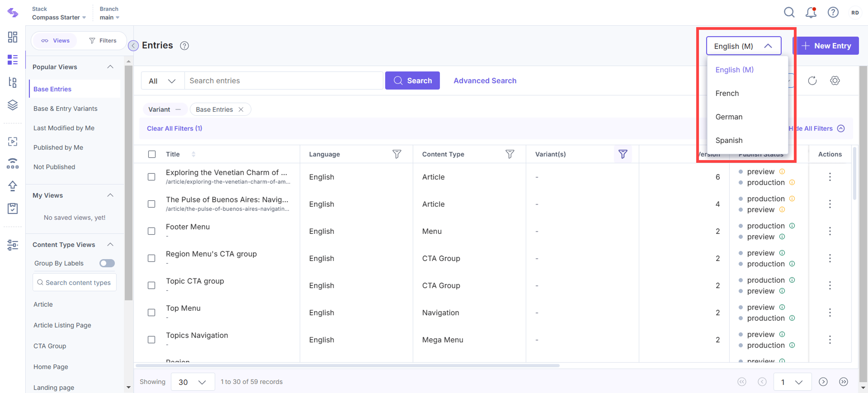The height and width of the screenshot is (393, 868).
Task: Click the horizontal table scrollbar
Action: 347,365
